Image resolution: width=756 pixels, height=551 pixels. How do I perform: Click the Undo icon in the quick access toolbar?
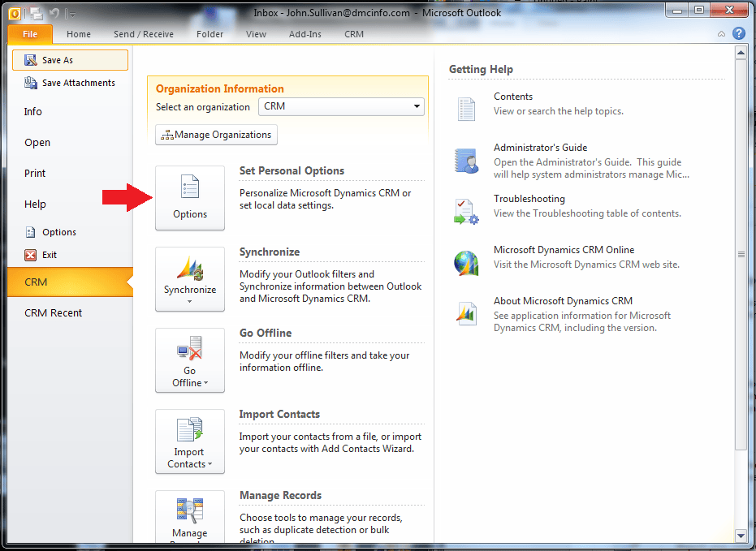(x=54, y=14)
